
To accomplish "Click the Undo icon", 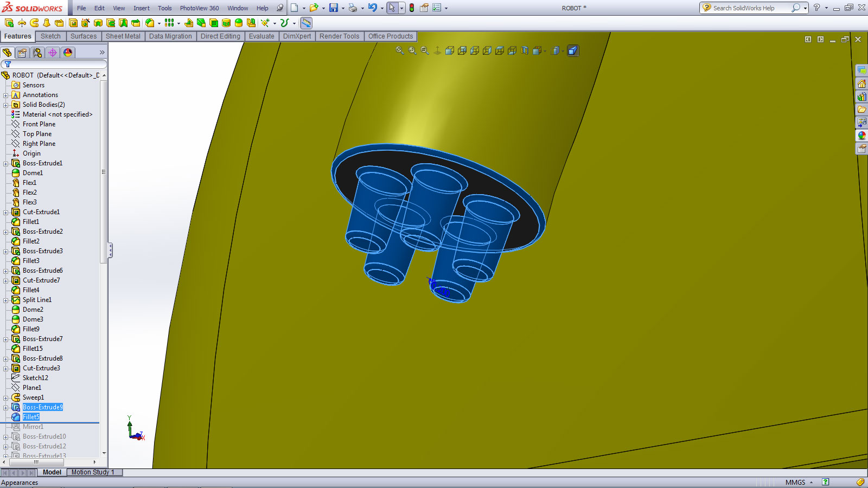I will click(373, 8).
